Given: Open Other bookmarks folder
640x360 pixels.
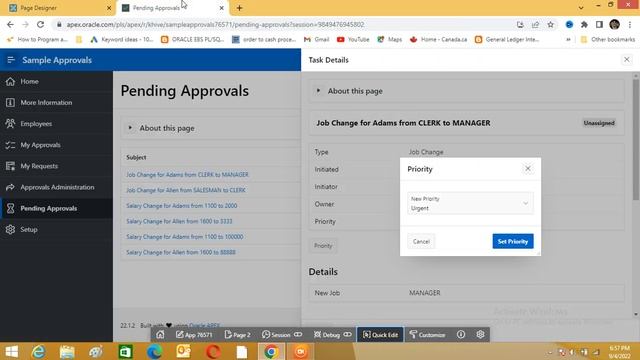Looking at the screenshot, I should (x=608, y=40).
